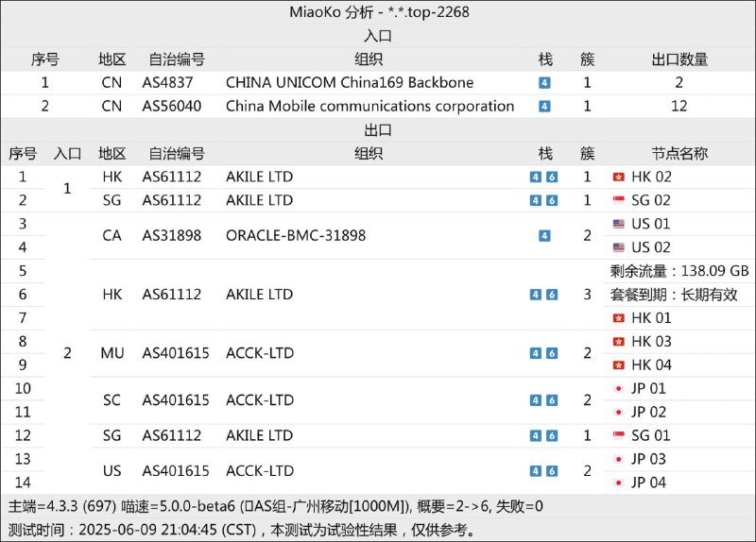756x542 pixels.
Task: Click the 'HK 04' node name
Action: (x=651, y=365)
